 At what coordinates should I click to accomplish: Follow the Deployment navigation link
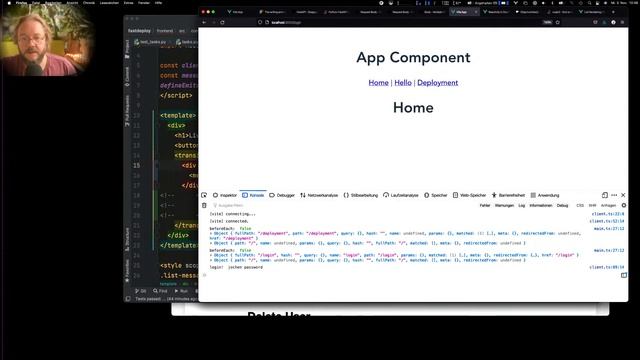click(x=438, y=82)
